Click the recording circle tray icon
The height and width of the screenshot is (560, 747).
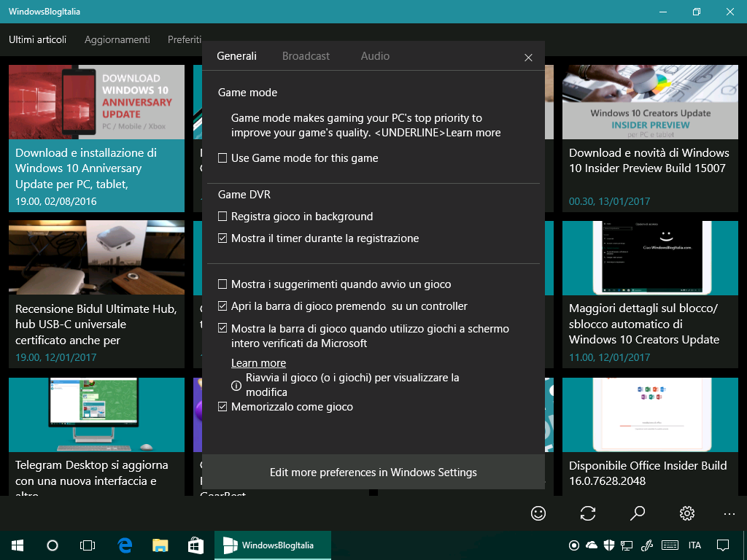click(x=574, y=545)
